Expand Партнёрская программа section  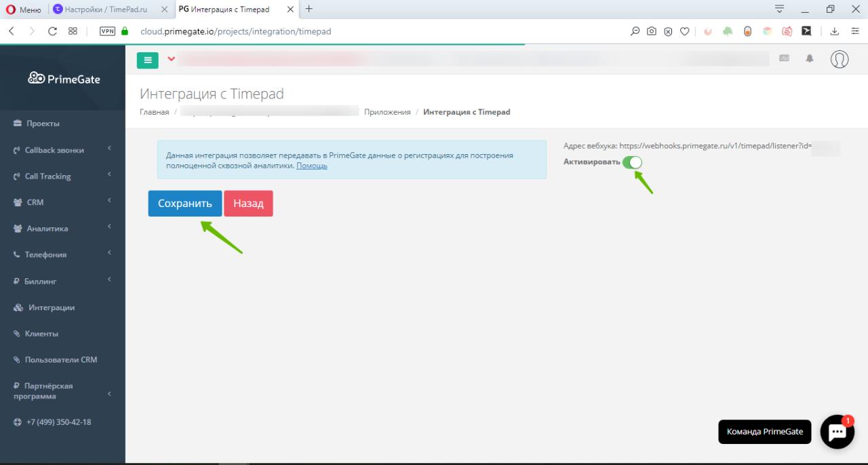(x=62, y=391)
